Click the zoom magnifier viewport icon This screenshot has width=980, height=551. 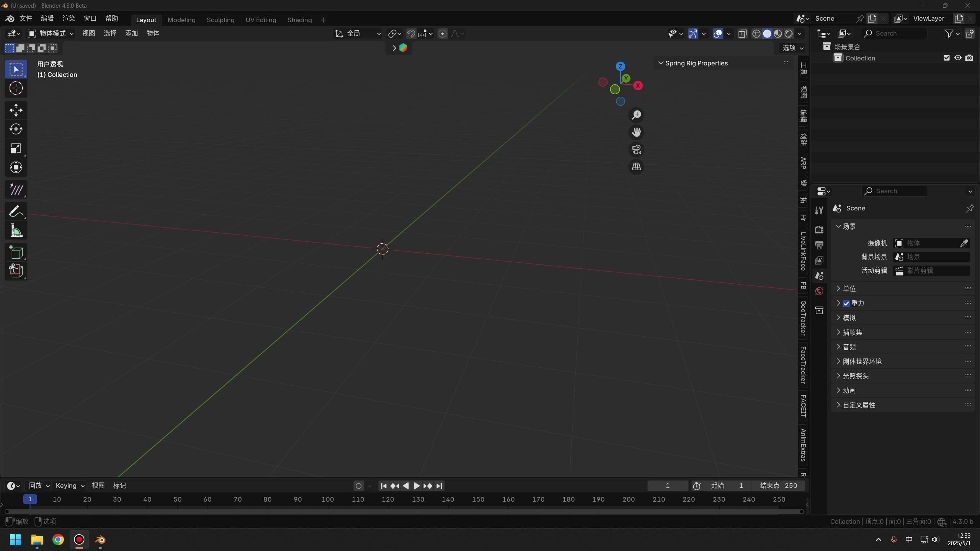636,115
